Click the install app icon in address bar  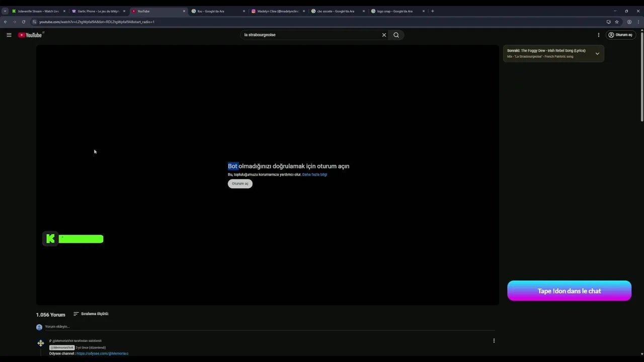[608, 22]
